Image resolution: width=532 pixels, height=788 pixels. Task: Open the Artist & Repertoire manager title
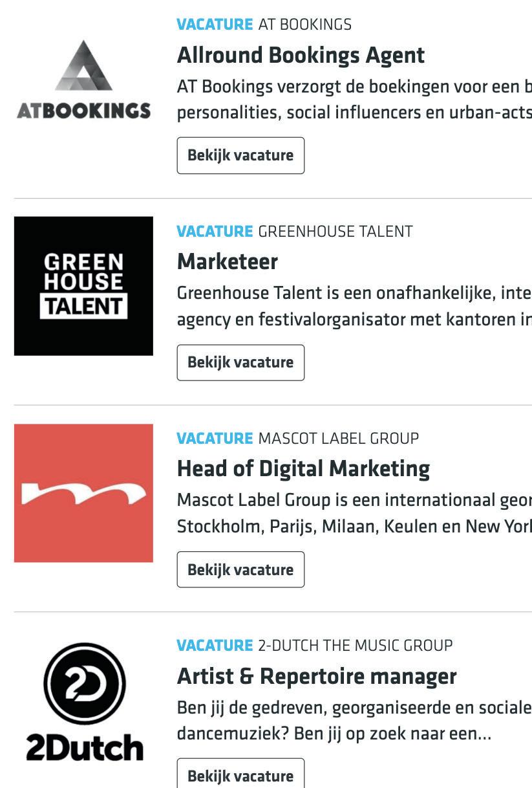coord(317,677)
